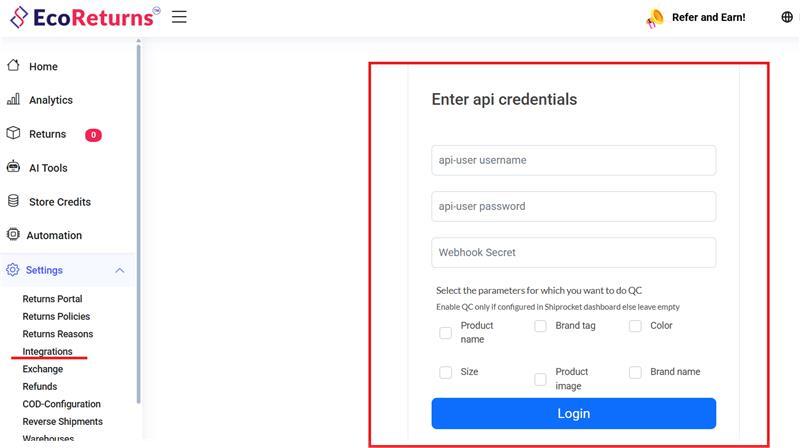Screen dimensions: 800x448
Task: Click the AI Tools robot icon
Action: 14,168
